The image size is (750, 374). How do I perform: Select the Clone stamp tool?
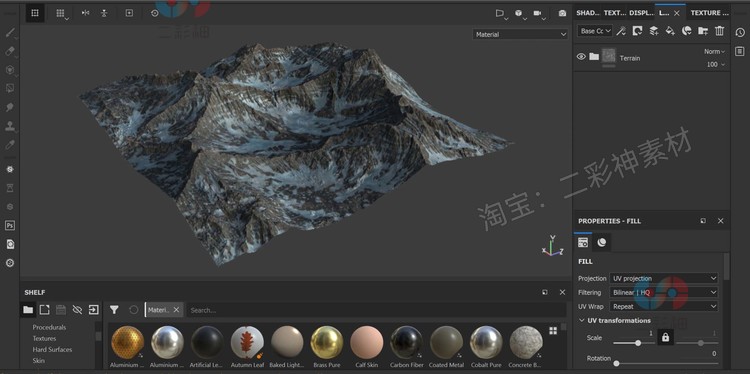click(10, 126)
